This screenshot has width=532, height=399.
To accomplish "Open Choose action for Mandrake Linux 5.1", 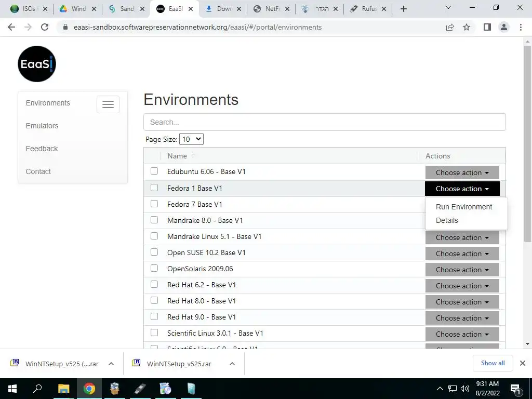I will click(462, 237).
